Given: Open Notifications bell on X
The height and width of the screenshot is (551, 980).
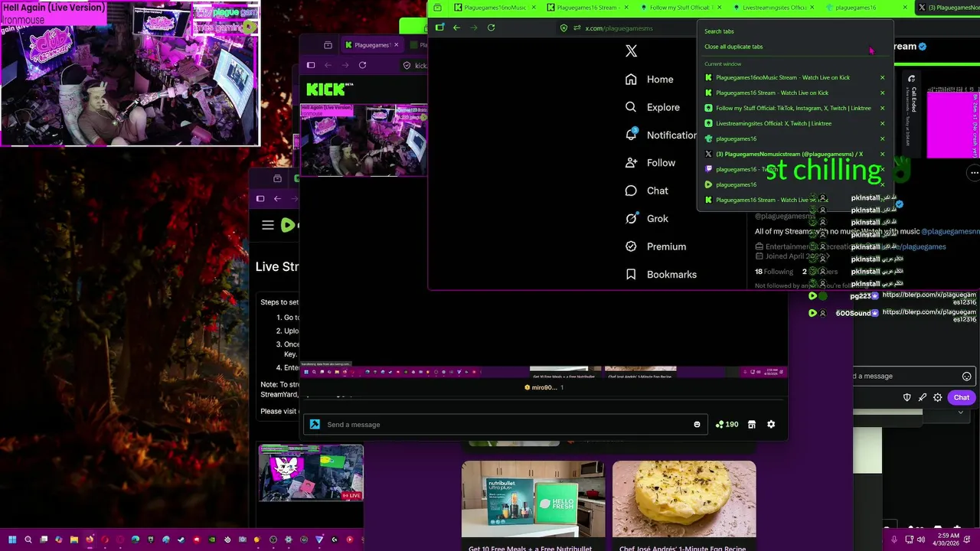Looking at the screenshot, I should coord(631,135).
